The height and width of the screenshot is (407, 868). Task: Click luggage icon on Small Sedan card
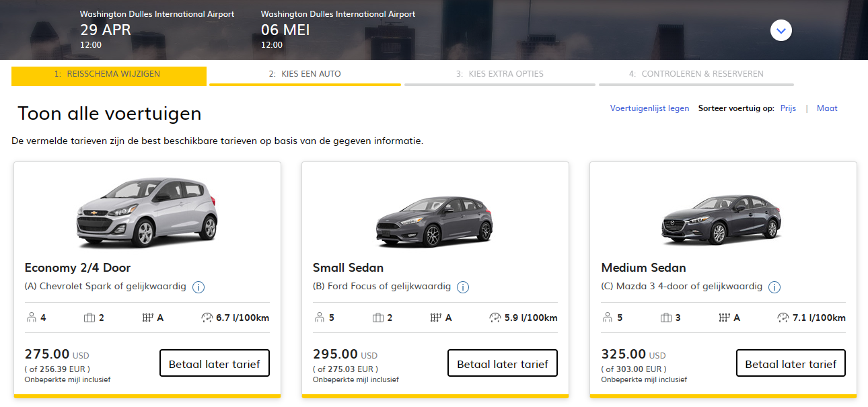click(x=378, y=318)
